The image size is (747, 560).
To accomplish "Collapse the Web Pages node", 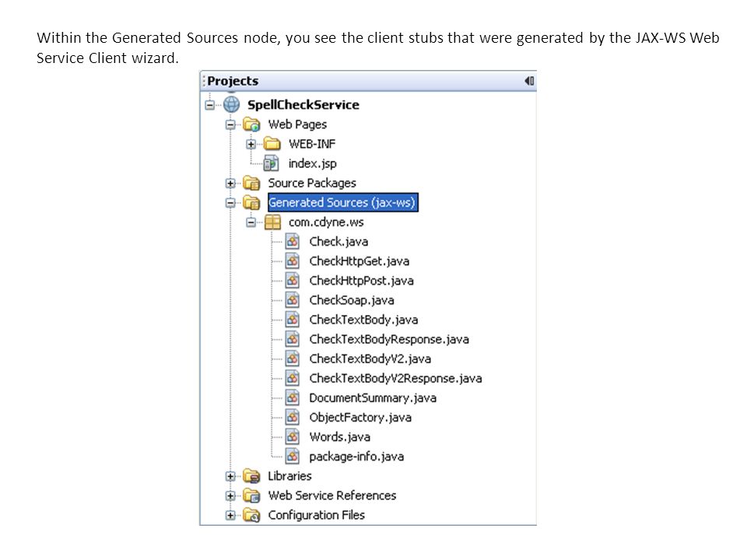I will [x=230, y=124].
